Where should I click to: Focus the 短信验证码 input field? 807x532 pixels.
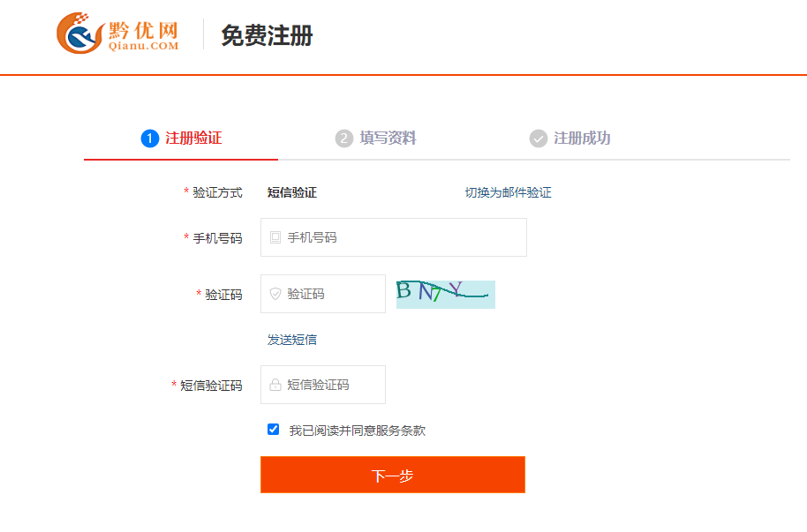[333, 385]
